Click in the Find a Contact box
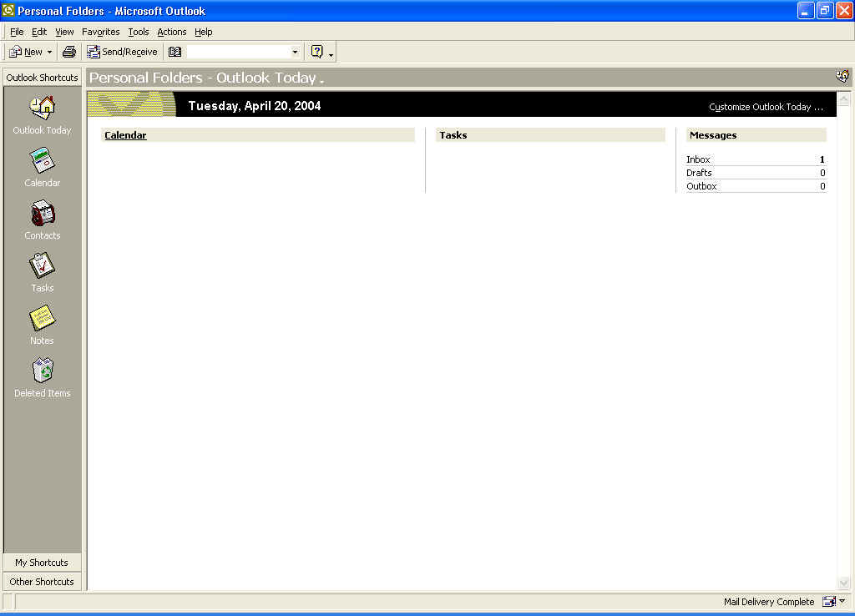The width and height of the screenshot is (855, 616). (238, 52)
